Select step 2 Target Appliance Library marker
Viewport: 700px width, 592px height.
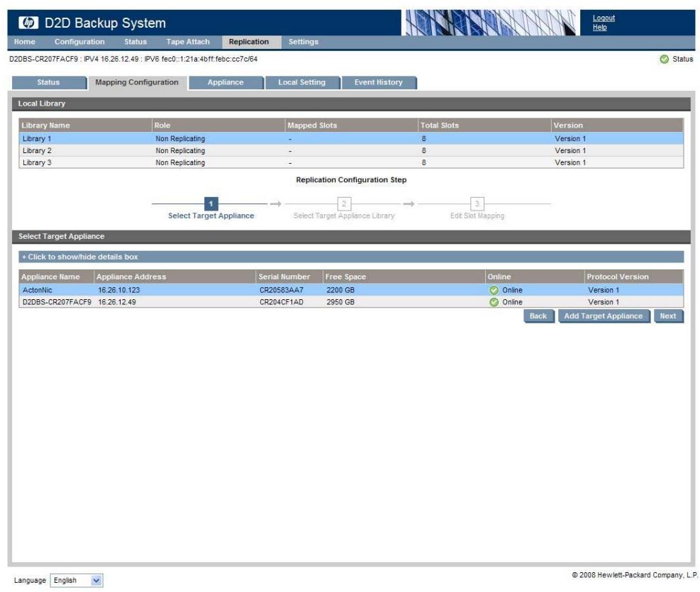[344, 204]
